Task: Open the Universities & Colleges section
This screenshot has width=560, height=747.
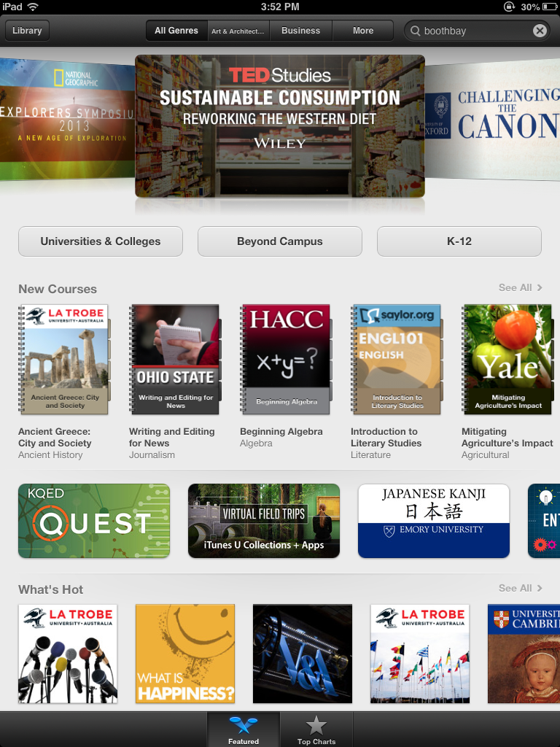Action: [101, 241]
